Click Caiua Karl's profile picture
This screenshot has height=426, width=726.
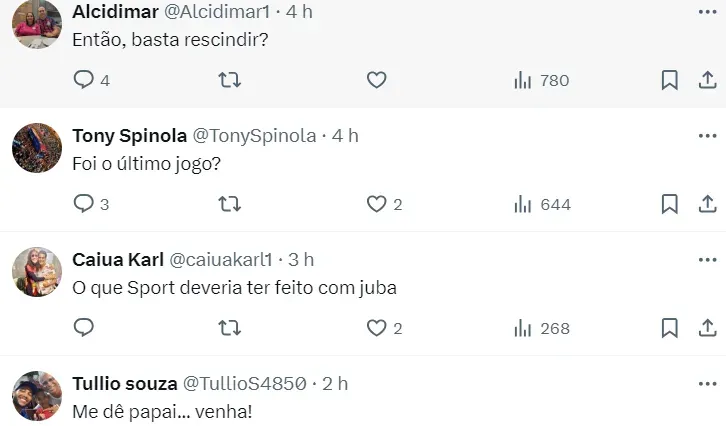coord(37,272)
